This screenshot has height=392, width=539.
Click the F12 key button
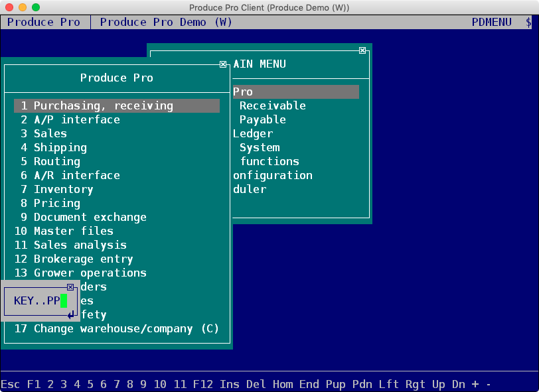[x=203, y=384]
